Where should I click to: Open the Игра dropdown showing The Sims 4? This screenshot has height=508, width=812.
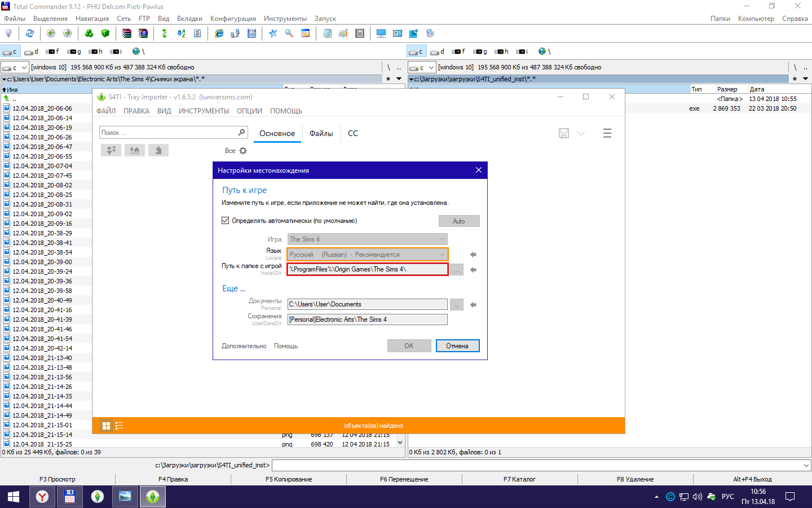click(368, 239)
